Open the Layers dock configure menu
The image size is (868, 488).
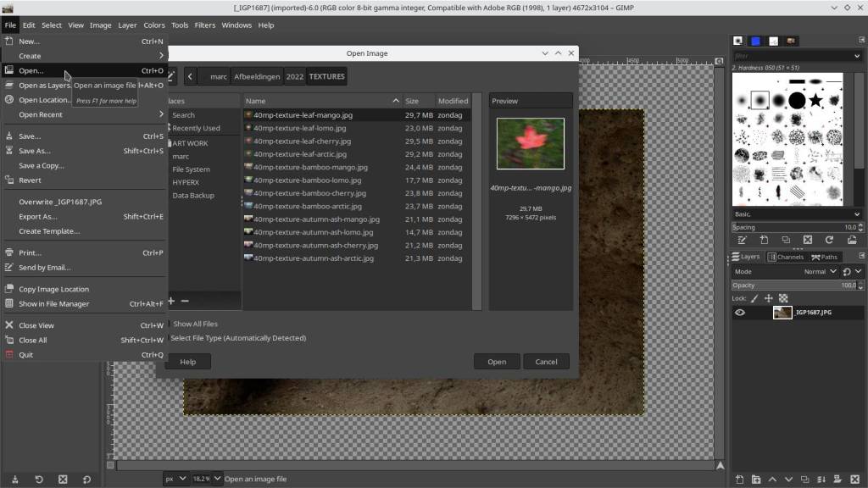[861, 256]
